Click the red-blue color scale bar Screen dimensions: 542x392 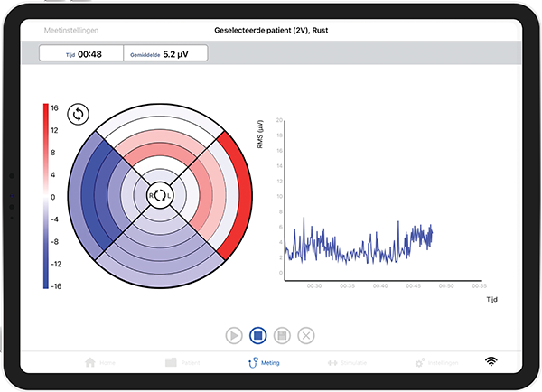point(46,196)
